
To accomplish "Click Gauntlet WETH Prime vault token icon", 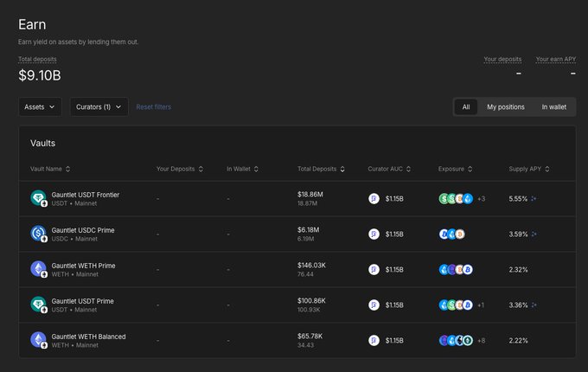I will [x=38, y=269].
